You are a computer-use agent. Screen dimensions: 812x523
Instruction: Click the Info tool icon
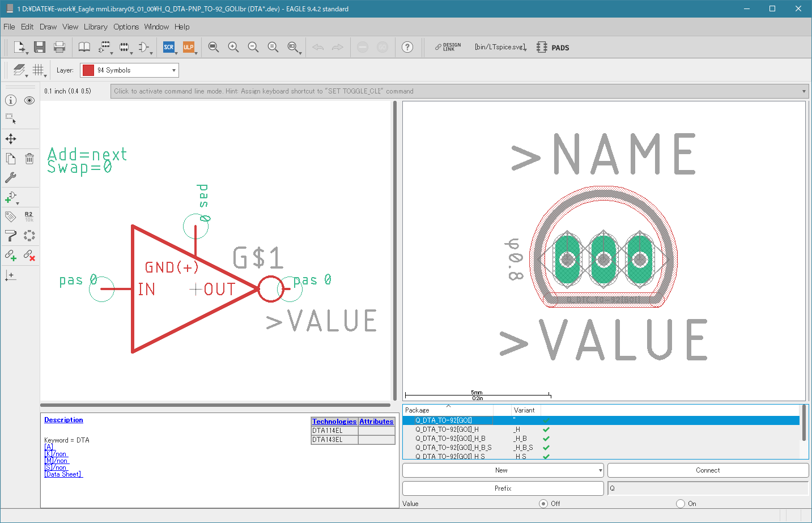pyautogui.click(x=11, y=100)
